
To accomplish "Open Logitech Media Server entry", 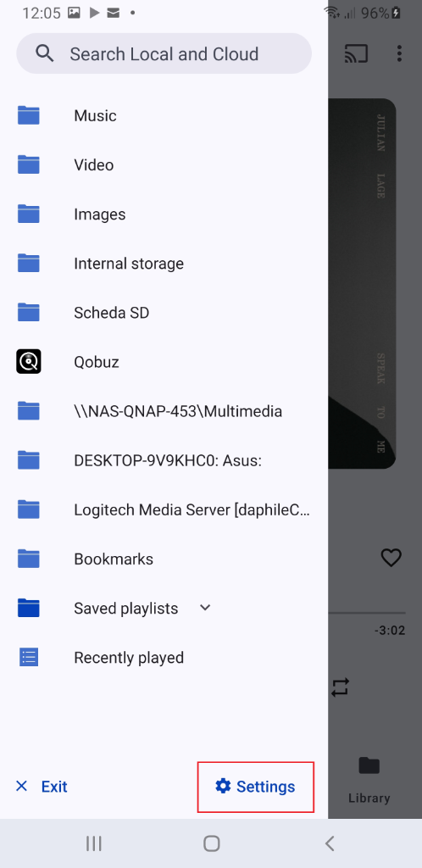I will [x=164, y=509].
